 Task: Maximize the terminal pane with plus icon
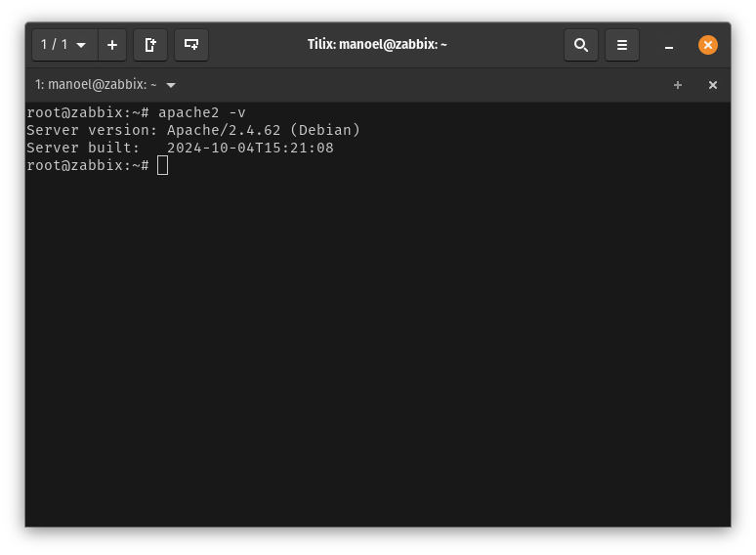[678, 85]
